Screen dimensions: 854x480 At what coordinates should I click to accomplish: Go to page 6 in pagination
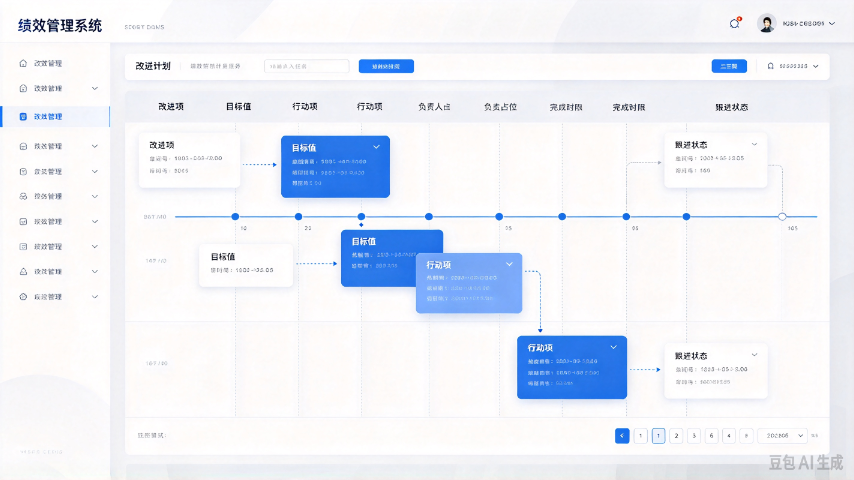(711, 436)
